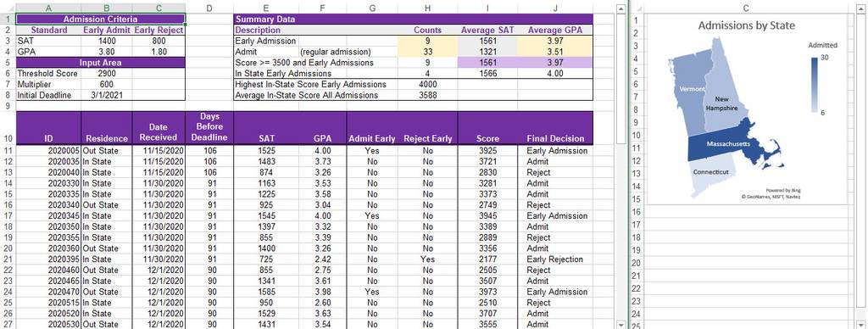Click the Score value 2830
The height and width of the screenshot is (329, 868).
click(487, 172)
